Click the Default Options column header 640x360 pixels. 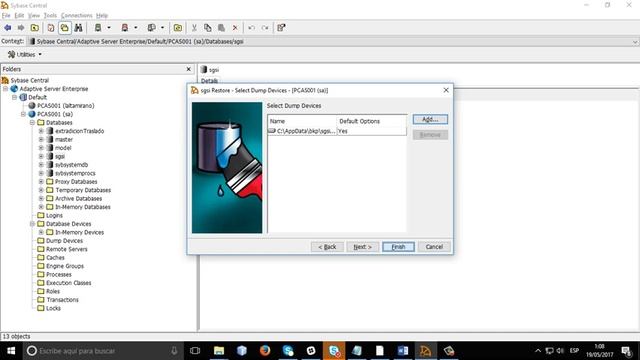pyautogui.click(x=372, y=121)
